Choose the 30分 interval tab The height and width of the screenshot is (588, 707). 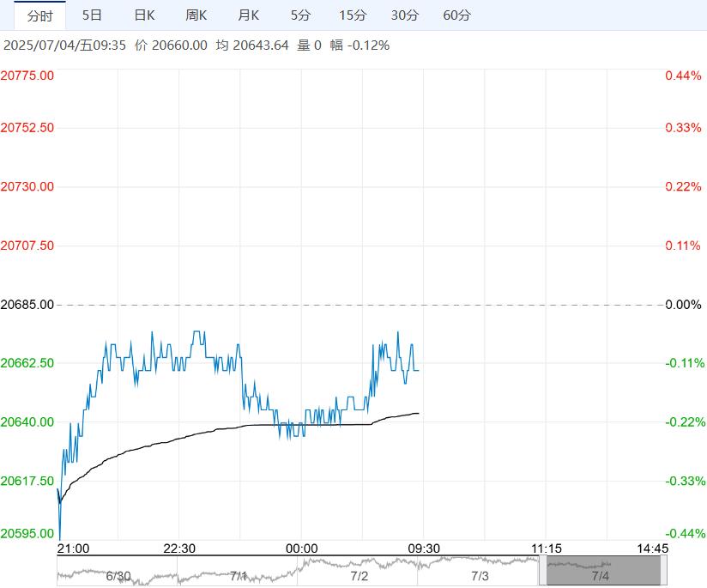pyautogui.click(x=405, y=15)
